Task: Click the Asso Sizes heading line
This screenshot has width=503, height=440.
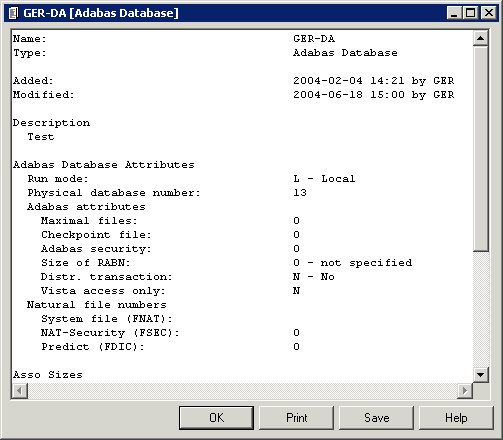Action: [x=48, y=375]
